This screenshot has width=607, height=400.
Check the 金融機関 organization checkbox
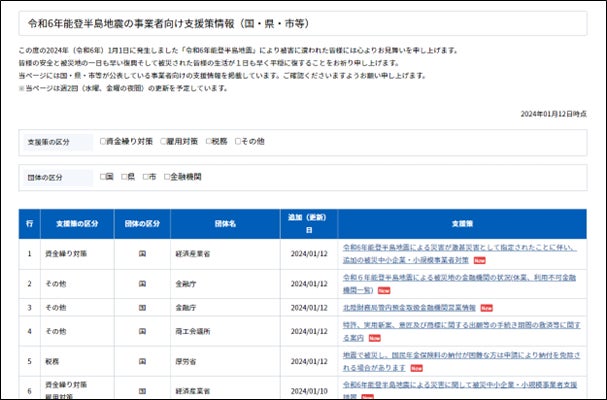coord(167,177)
